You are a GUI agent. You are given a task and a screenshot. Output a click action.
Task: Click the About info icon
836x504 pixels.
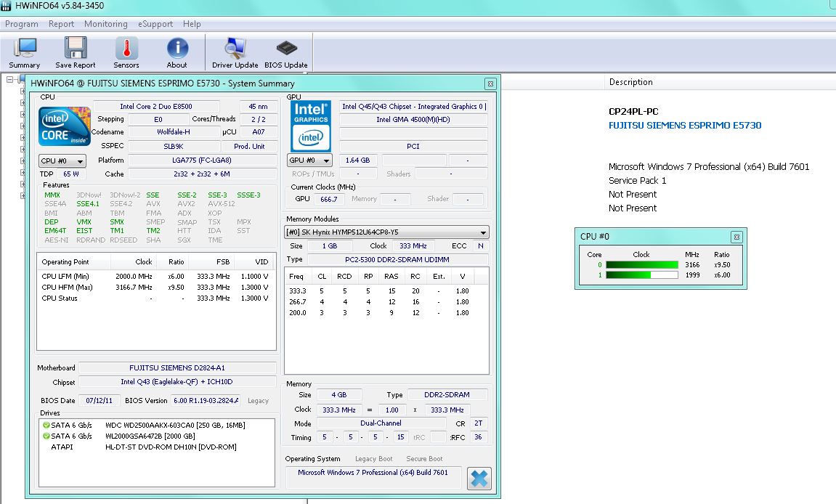tap(177, 53)
